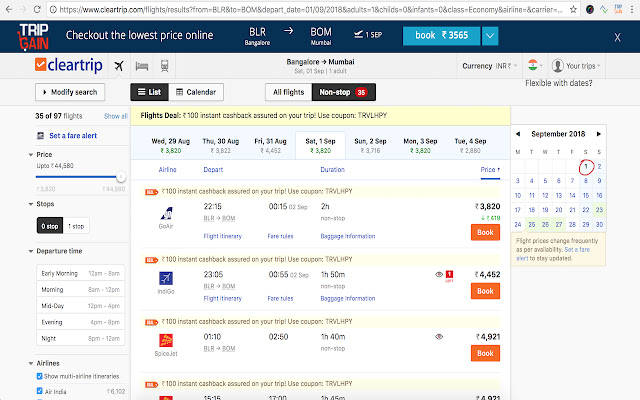Click the price range slider handle

pos(120,177)
